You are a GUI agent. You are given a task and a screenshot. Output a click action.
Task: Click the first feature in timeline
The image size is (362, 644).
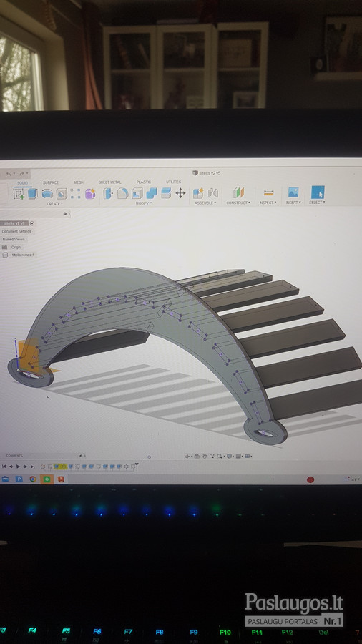coord(43,467)
